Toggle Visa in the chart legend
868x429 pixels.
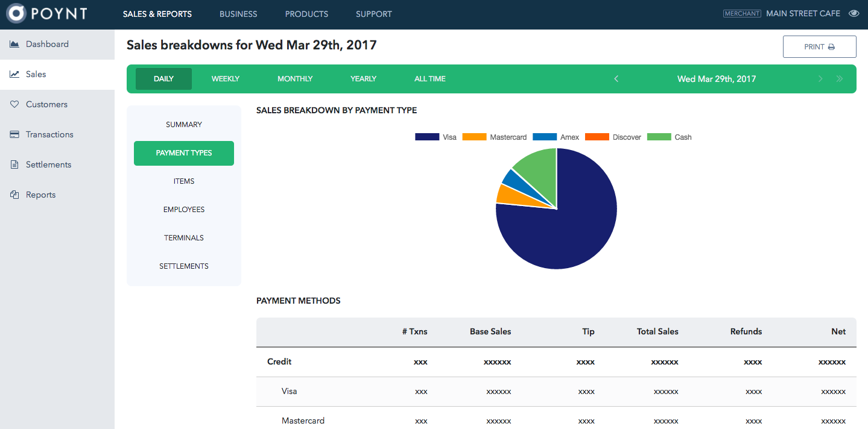(427, 137)
